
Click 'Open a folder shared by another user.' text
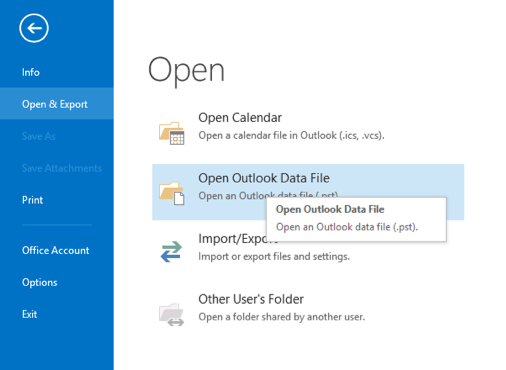click(x=282, y=317)
